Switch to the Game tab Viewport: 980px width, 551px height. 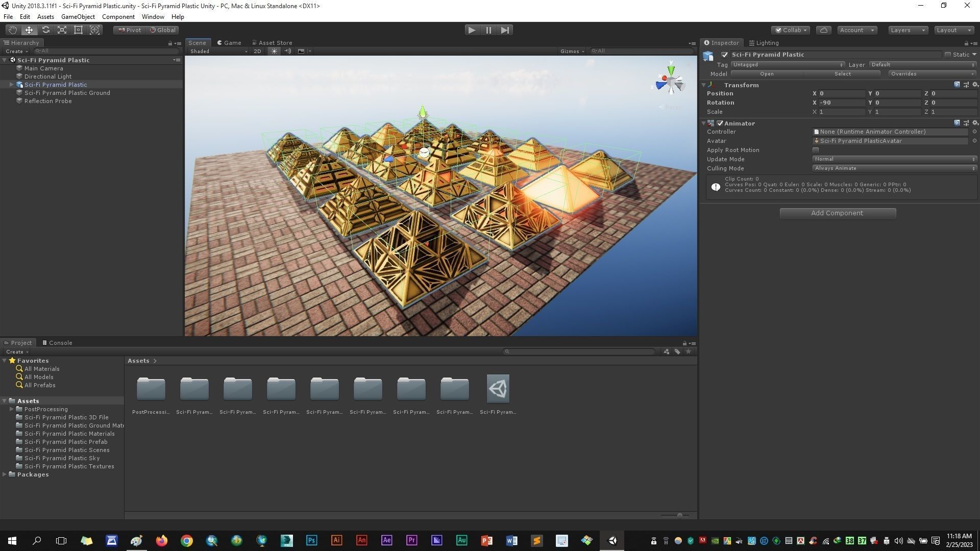[229, 43]
